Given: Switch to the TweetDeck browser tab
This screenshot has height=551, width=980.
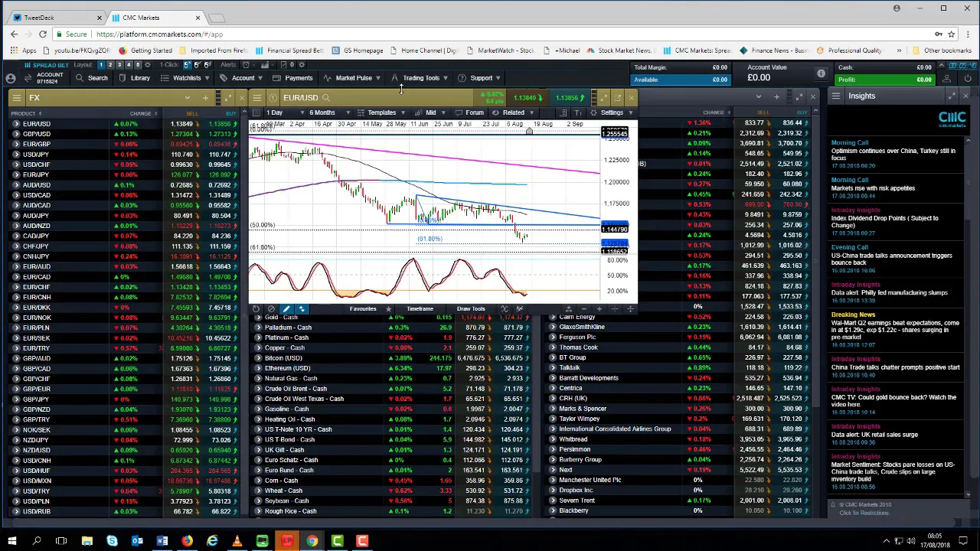Looking at the screenshot, I should (x=57, y=18).
